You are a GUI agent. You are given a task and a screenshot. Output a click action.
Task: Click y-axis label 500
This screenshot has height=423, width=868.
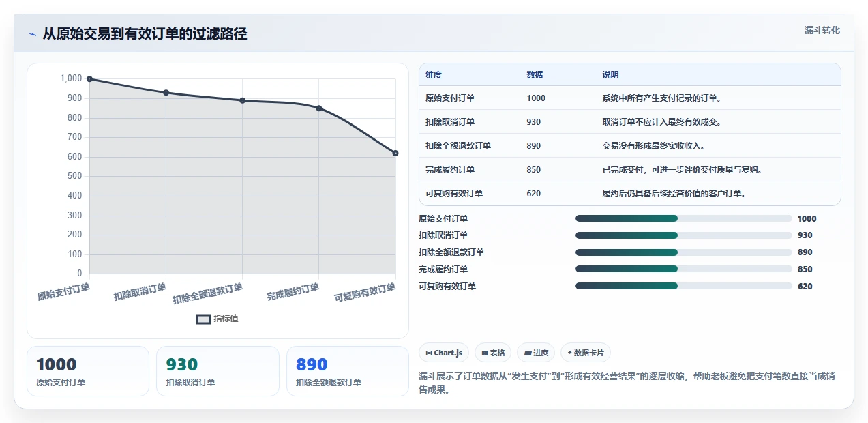(x=74, y=176)
